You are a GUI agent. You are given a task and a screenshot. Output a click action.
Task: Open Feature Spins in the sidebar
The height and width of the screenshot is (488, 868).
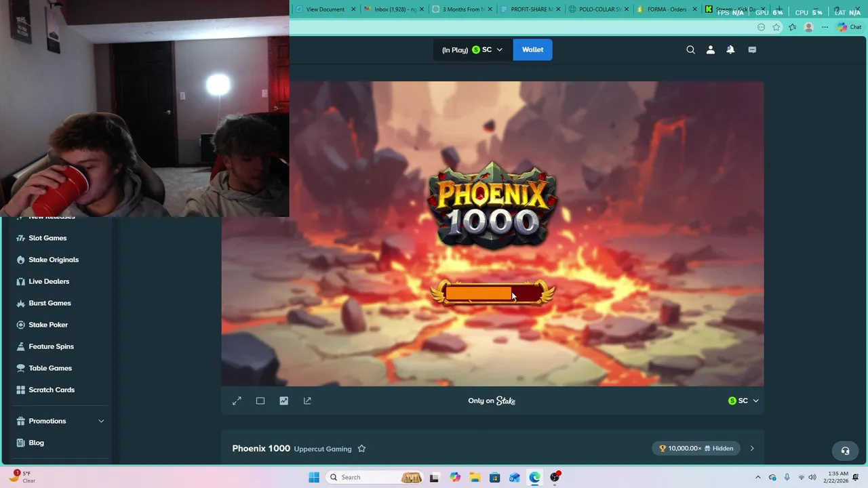pyautogui.click(x=51, y=346)
